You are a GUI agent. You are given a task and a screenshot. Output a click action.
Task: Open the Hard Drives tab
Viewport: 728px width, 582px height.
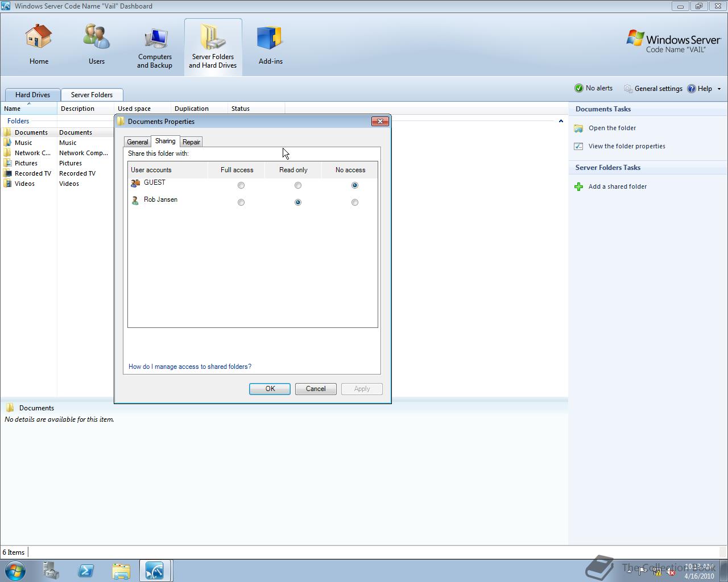[x=32, y=95]
